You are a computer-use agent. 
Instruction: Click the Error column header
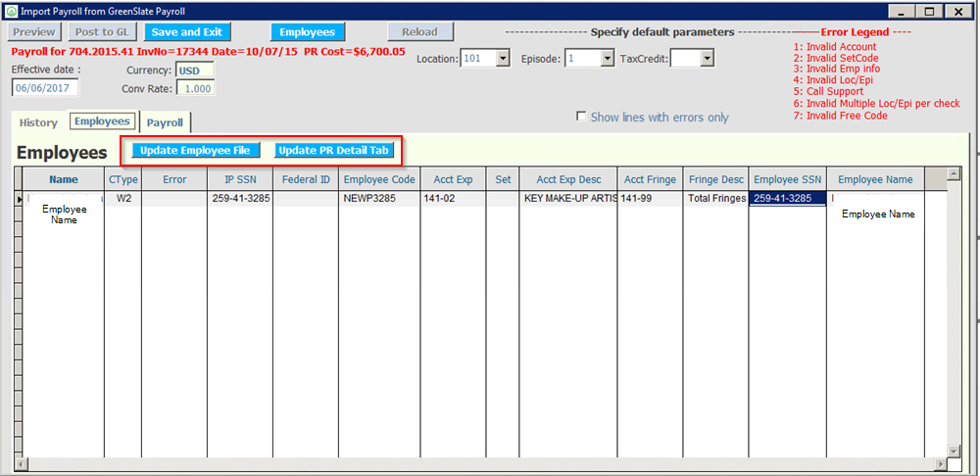point(174,179)
